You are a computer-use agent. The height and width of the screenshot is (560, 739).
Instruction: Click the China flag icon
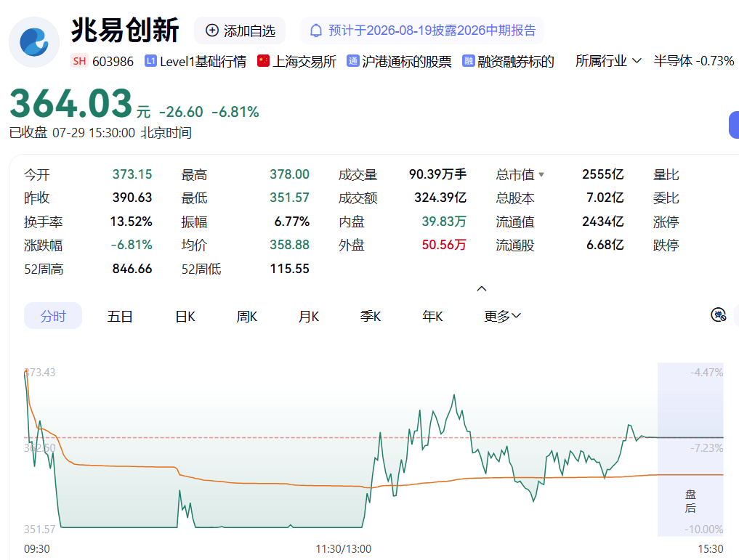pyautogui.click(x=263, y=61)
